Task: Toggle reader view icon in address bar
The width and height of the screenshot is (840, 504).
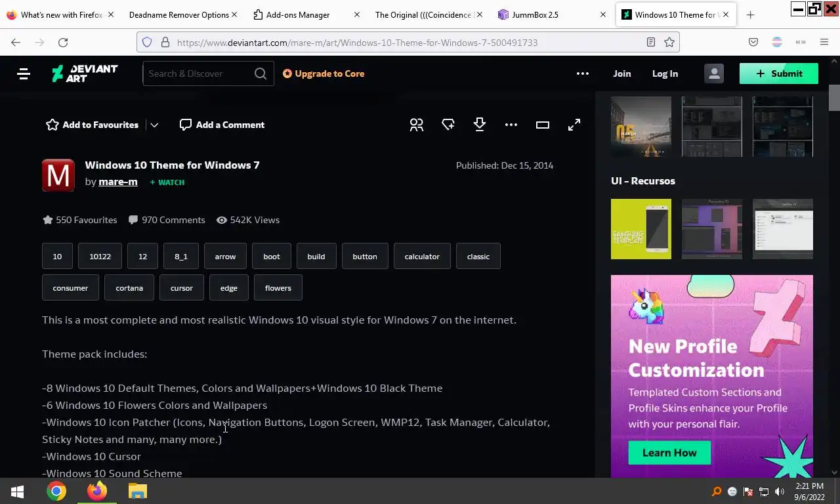Action: click(x=651, y=42)
